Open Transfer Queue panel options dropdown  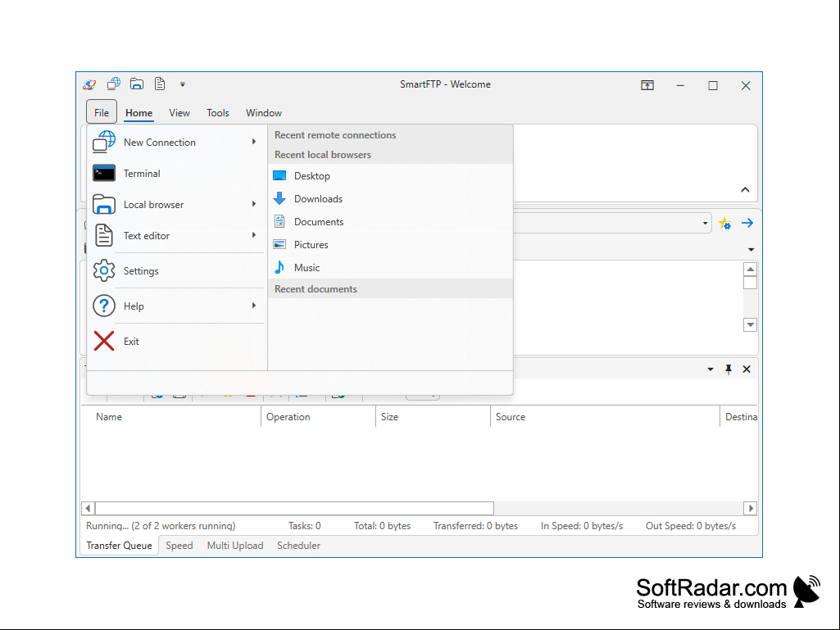[x=711, y=369]
